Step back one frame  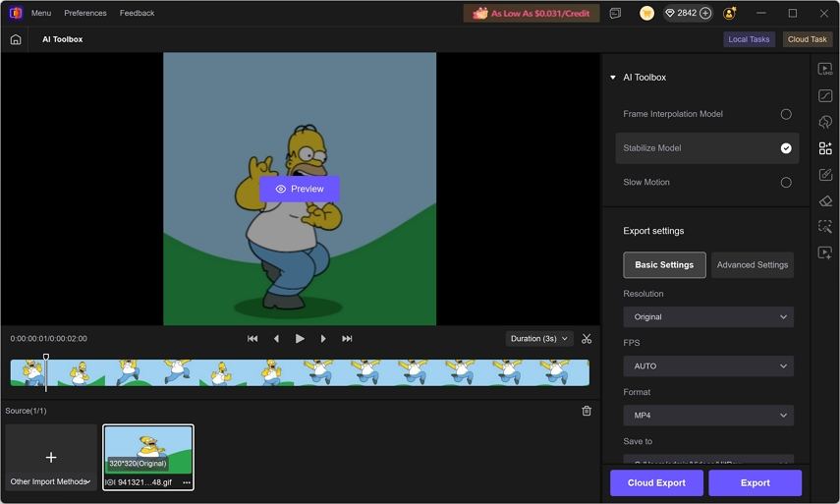[x=276, y=339]
